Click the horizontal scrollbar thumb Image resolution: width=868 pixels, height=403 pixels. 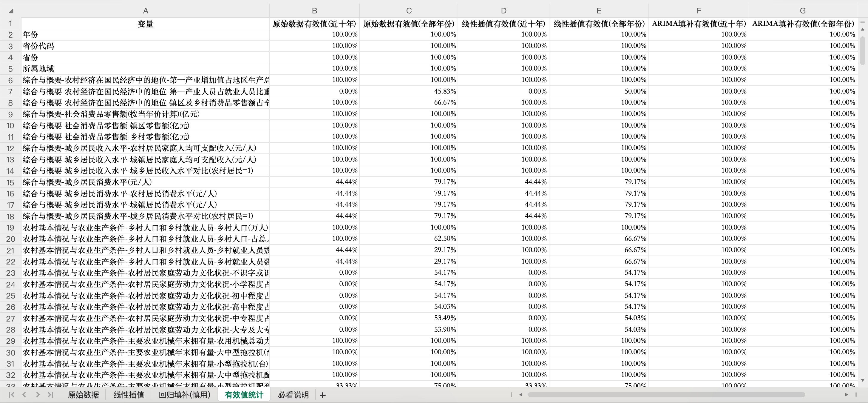tap(666, 395)
